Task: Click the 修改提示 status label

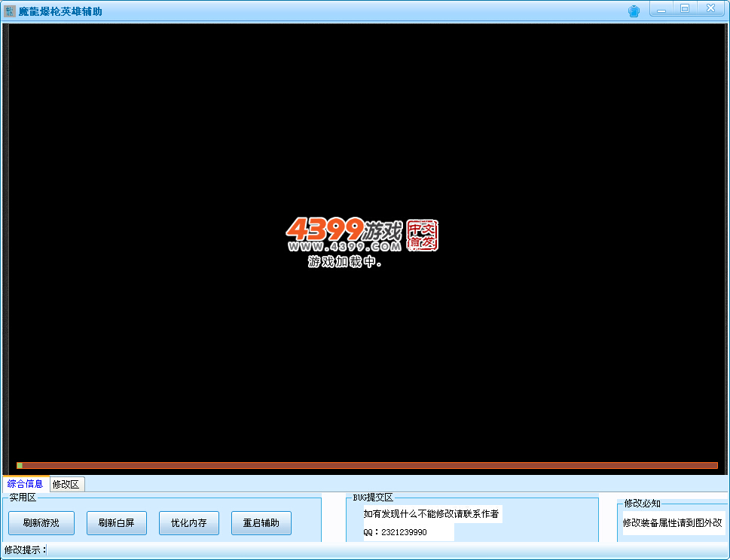Action: (25, 549)
